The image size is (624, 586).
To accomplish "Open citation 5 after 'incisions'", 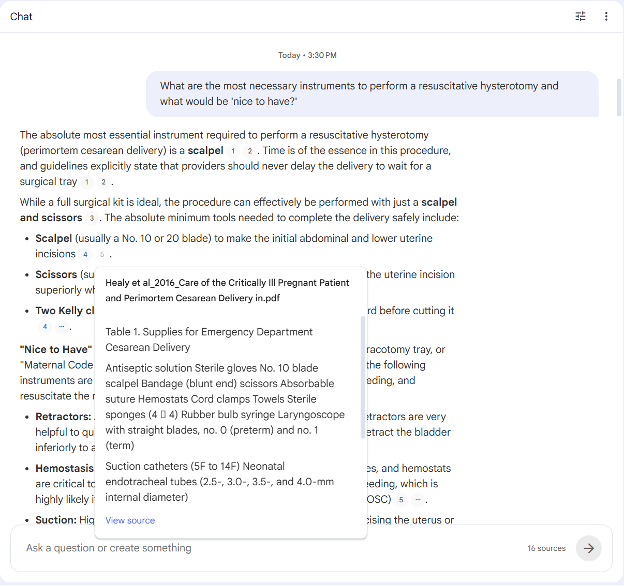I will [102, 254].
